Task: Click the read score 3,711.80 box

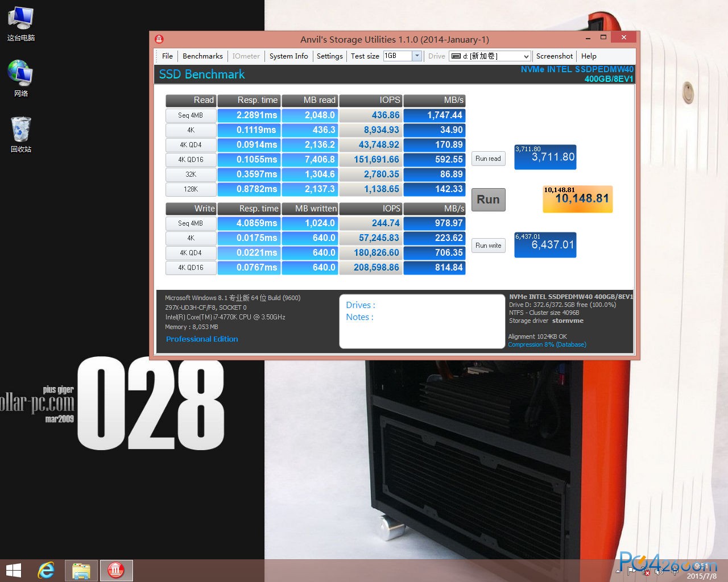Action: click(x=545, y=157)
